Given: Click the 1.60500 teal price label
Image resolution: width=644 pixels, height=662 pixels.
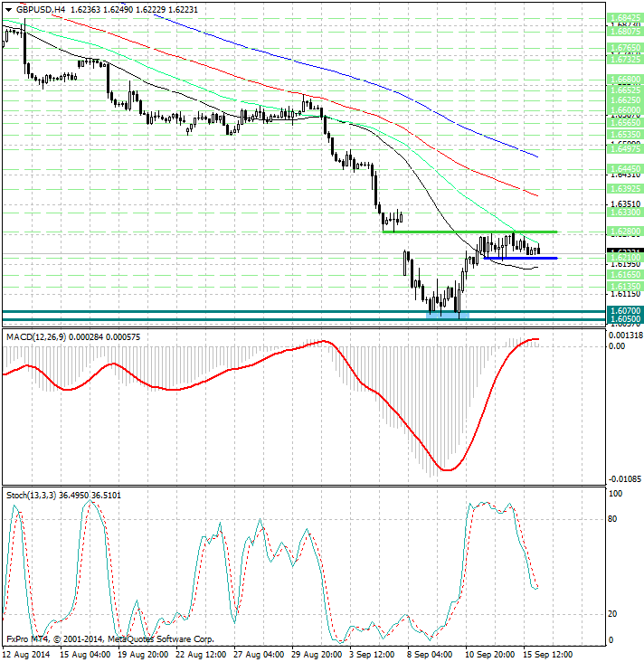Looking at the screenshot, I should pyautogui.click(x=625, y=319).
